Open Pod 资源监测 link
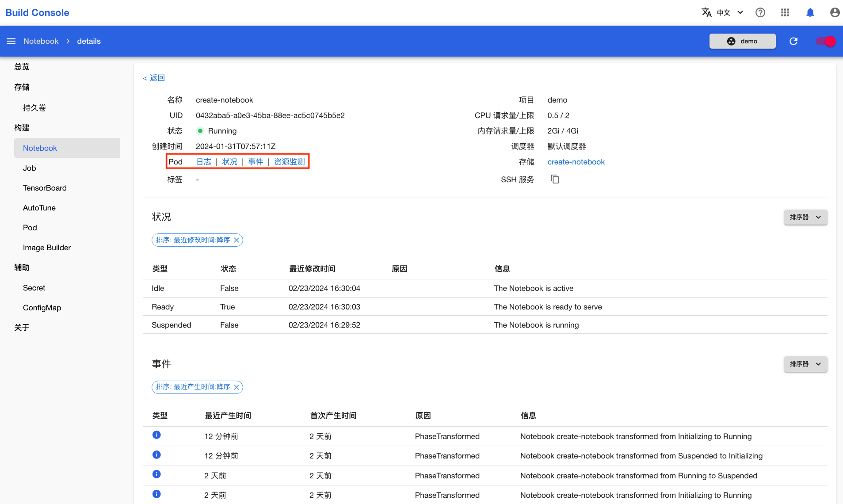 point(290,162)
